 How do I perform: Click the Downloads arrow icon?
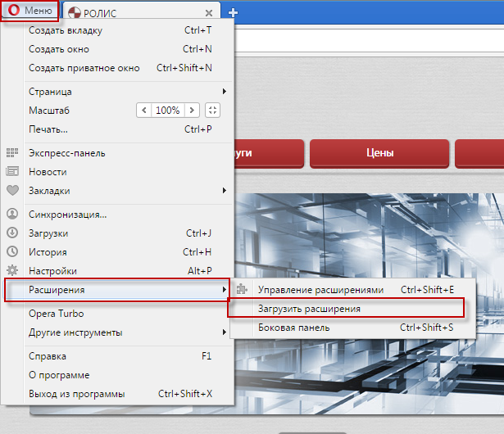[12, 233]
